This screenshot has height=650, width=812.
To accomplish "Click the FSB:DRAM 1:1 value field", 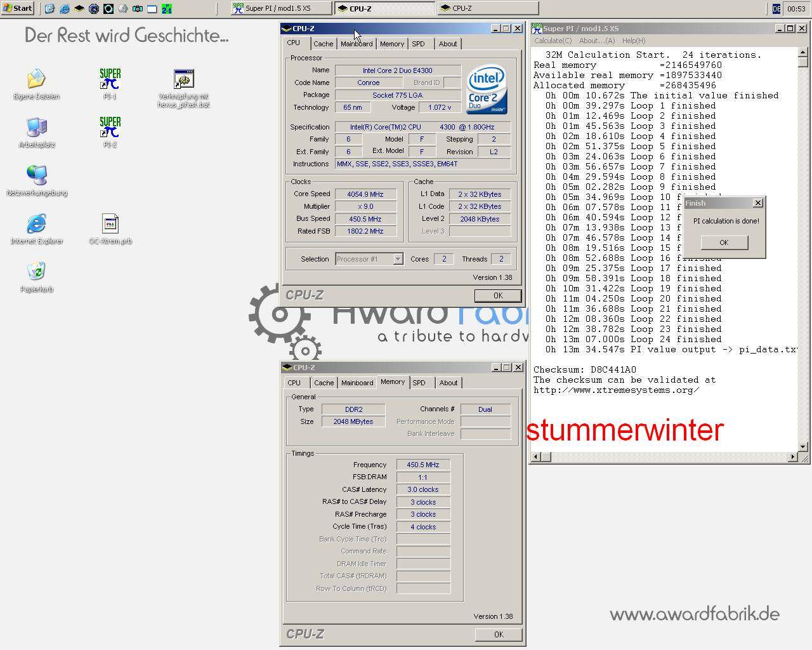I will (423, 477).
